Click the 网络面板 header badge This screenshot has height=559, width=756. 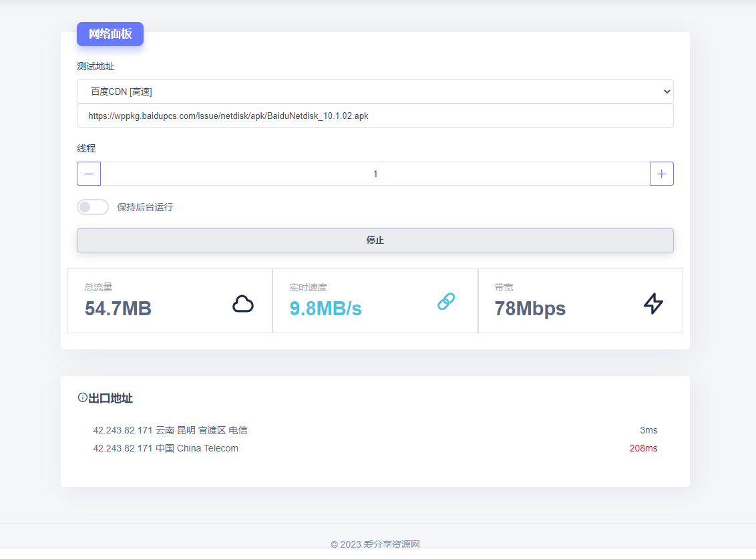point(110,34)
